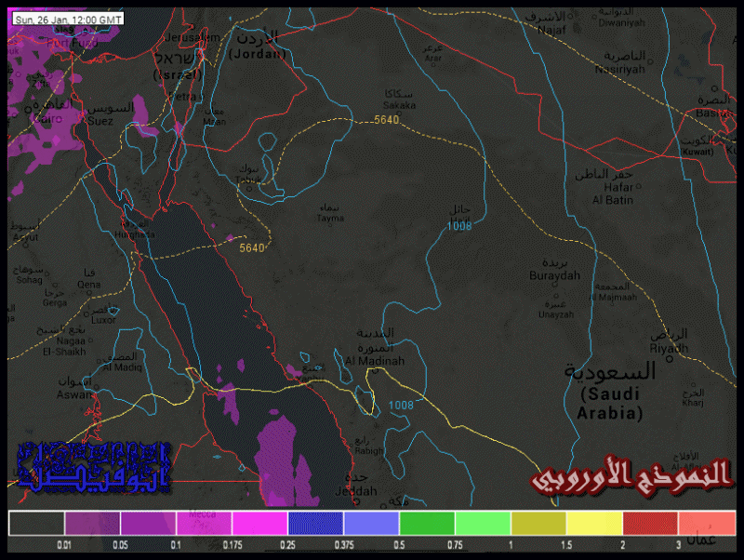Click the "Sohag" city label
The image size is (744, 560).
point(30,280)
